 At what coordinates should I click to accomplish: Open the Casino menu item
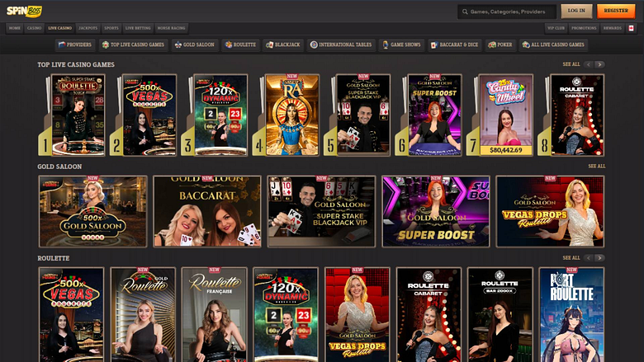[34, 28]
